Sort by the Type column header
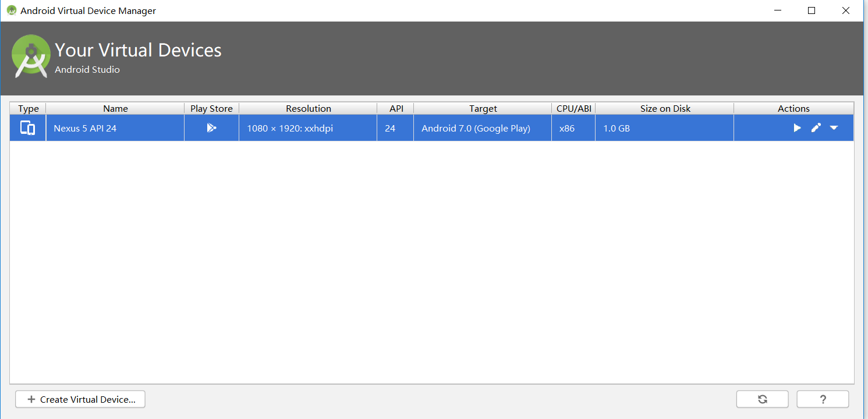 pyautogui.click(x=28, y=108)
